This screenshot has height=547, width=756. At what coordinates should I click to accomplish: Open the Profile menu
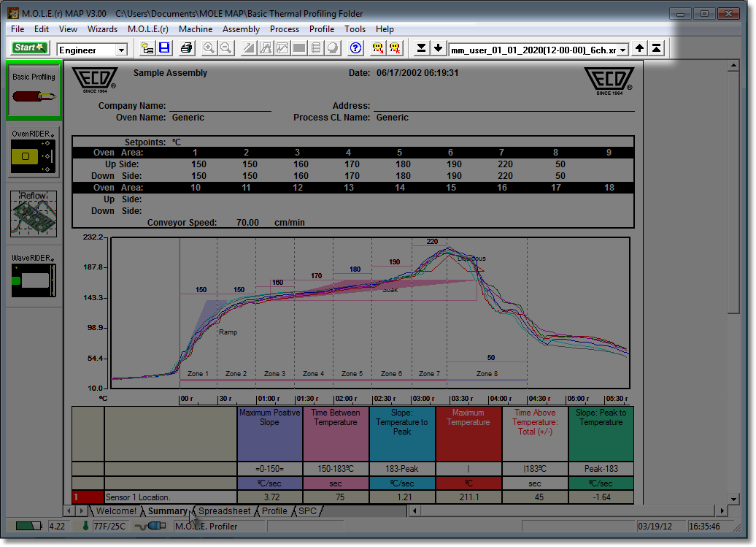click(322, 29)
